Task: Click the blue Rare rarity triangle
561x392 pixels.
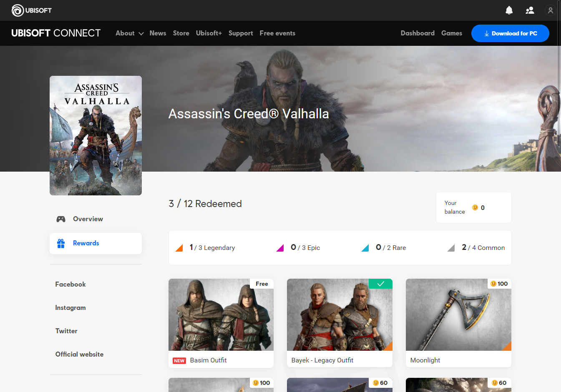Action: point(365,248)
